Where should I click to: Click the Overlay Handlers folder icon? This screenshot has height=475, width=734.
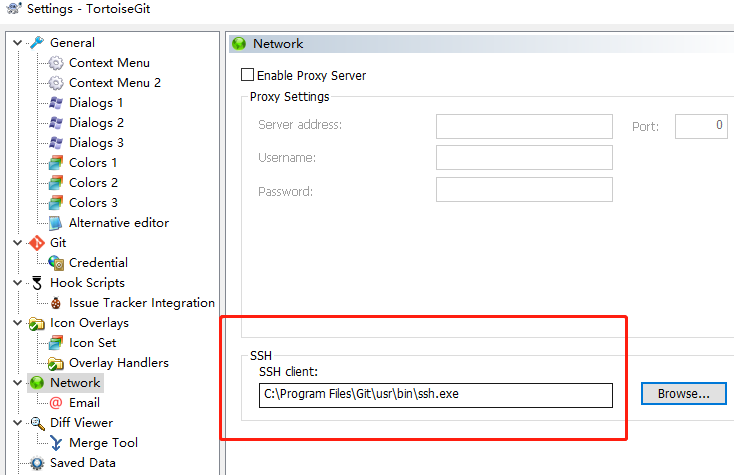56,363
